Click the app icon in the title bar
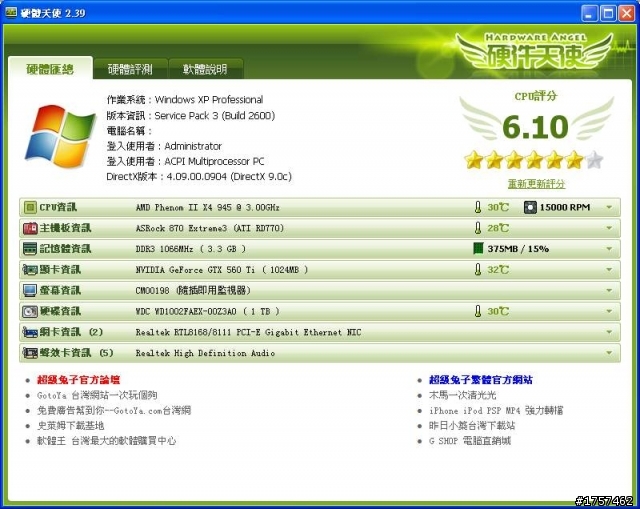This screenshot has height=509, width=640. point(11,13)
